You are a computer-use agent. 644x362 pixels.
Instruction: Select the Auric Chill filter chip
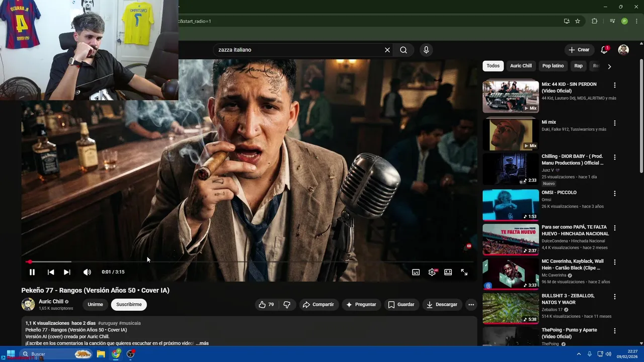pos(521,66)
